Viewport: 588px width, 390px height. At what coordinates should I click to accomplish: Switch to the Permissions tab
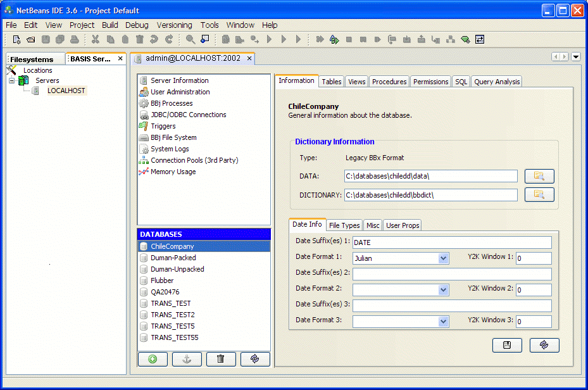point(430,82)
